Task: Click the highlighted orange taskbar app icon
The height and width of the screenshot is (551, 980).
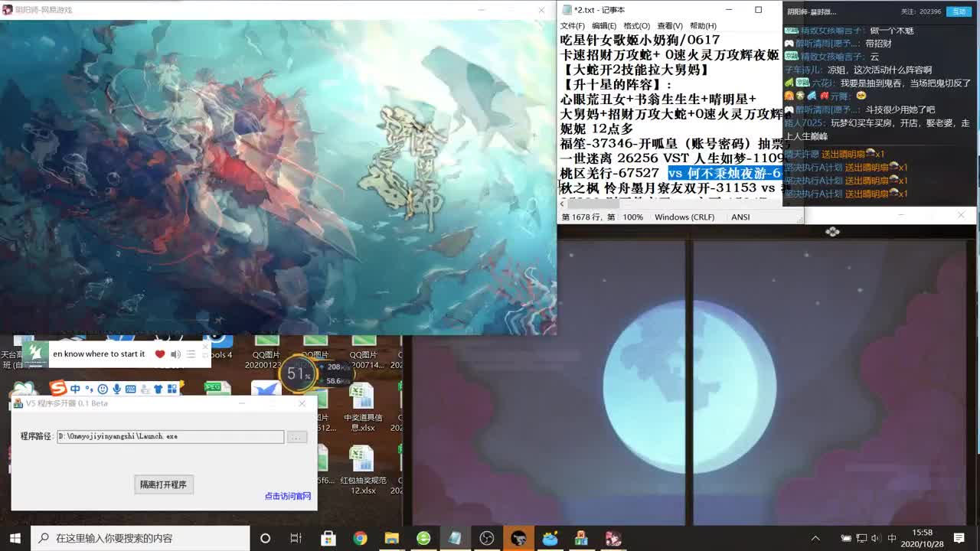Action: coord(518,538)
